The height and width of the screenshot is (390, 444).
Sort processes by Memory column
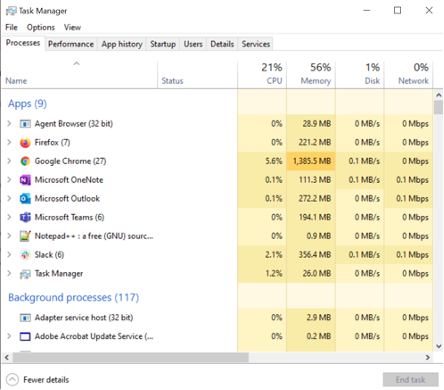pyautogui.click(x=311, y=75)
